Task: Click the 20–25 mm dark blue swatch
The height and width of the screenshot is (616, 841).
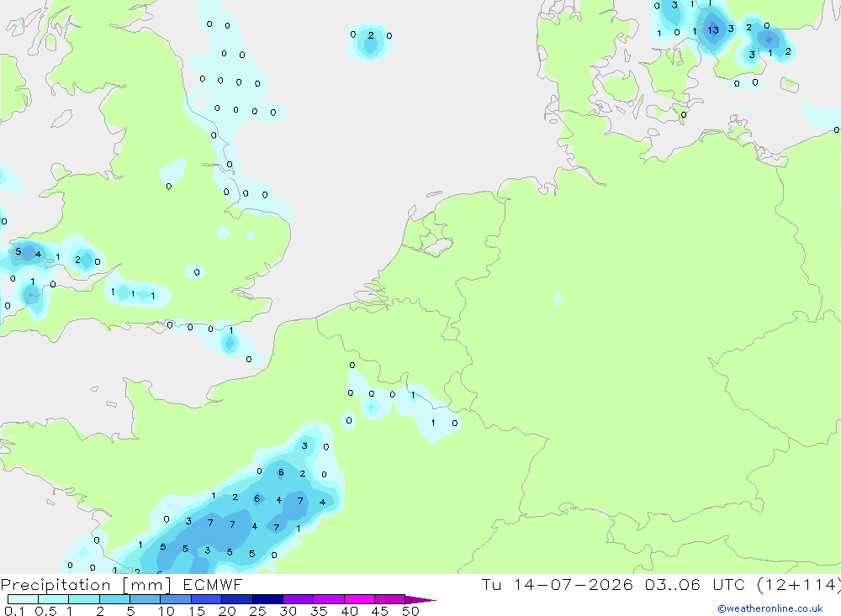Action: pyautogui.click(x=237, y=599)
